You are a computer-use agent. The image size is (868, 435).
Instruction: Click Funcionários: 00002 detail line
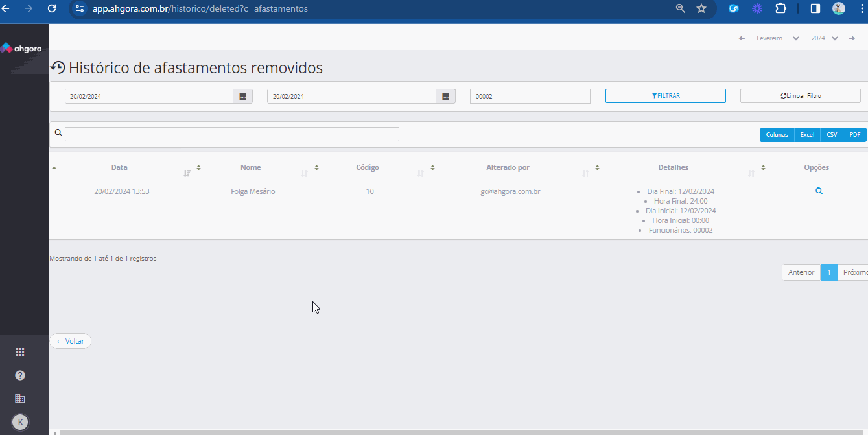[x=681, y=230]
